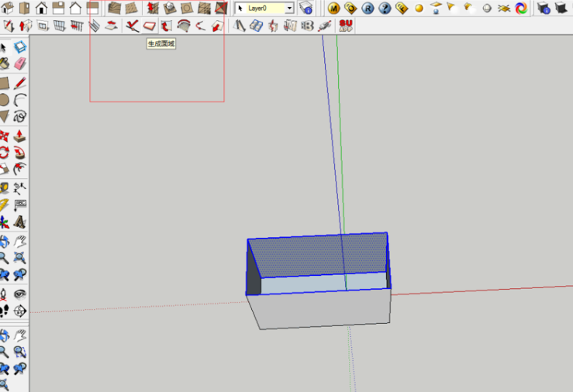Click the Sandbox Add Detail tool

(204, 8)
